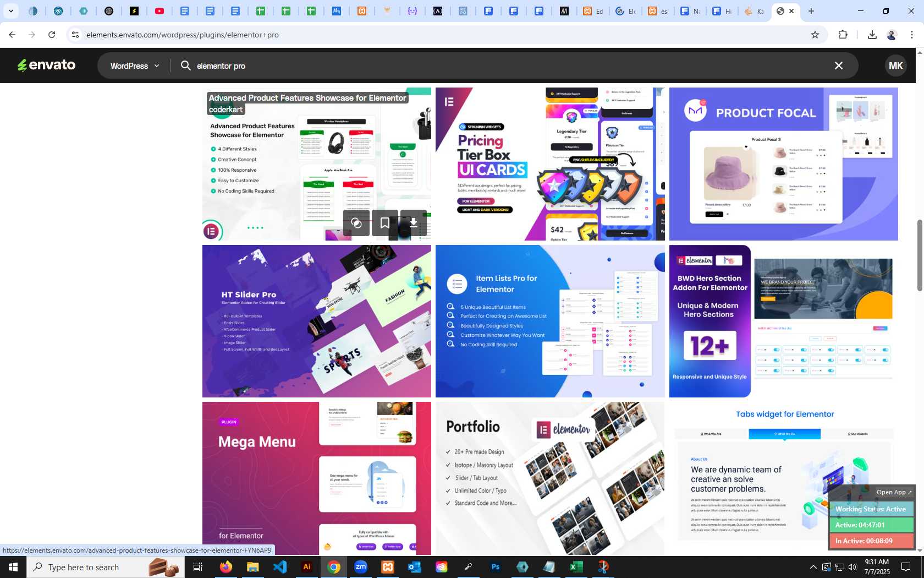Click the Envato logo
The height and width of the screenshot is (578, 924).
click(x=47, y=66)
